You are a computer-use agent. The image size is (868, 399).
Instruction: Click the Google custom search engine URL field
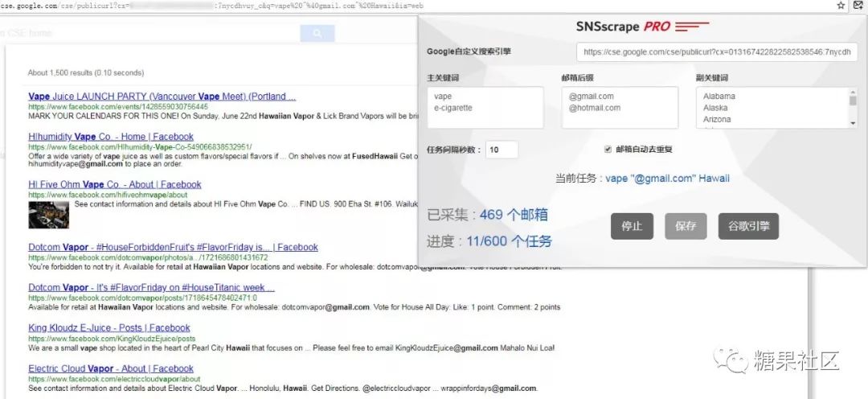pyautogui.click(x=717, y=52)
